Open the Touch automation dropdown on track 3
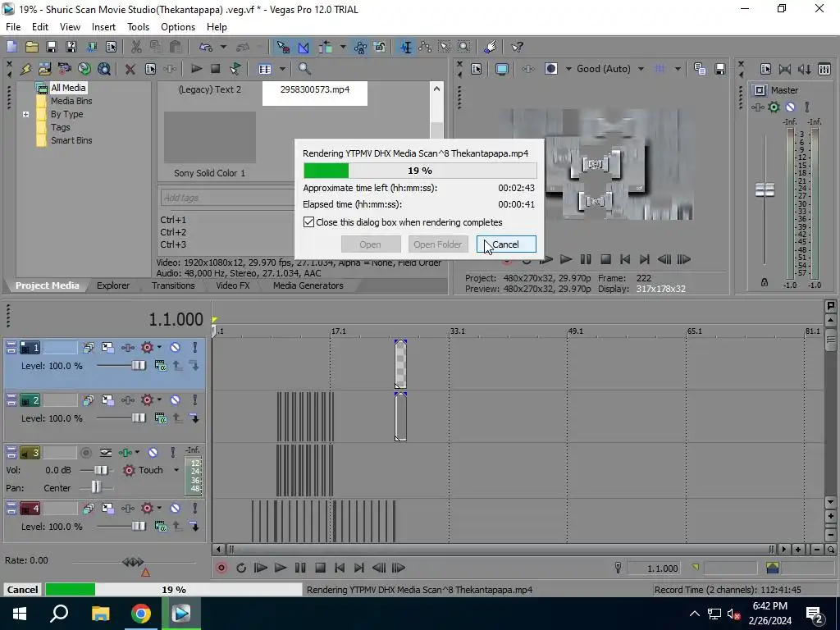Viewport: 840px width, 630px height. coord(176,470)
